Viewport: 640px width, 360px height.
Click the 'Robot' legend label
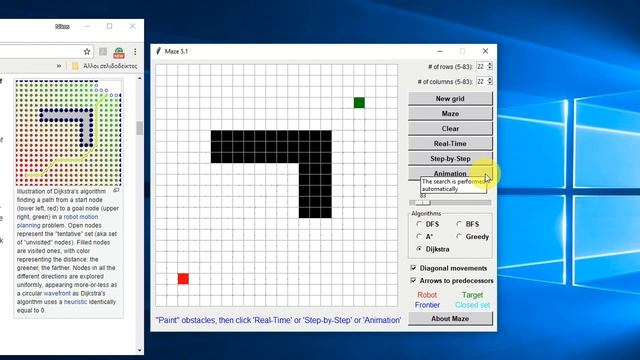pos(427,295)
